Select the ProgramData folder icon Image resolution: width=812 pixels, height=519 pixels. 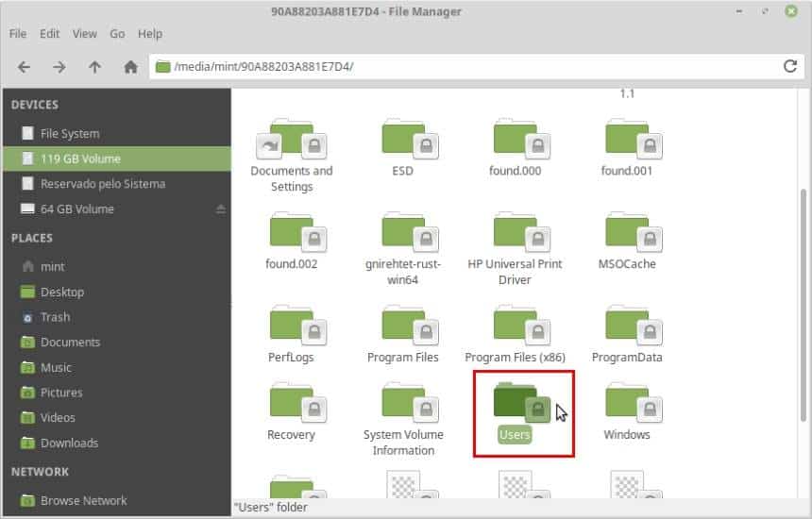[x=634, y=326]
